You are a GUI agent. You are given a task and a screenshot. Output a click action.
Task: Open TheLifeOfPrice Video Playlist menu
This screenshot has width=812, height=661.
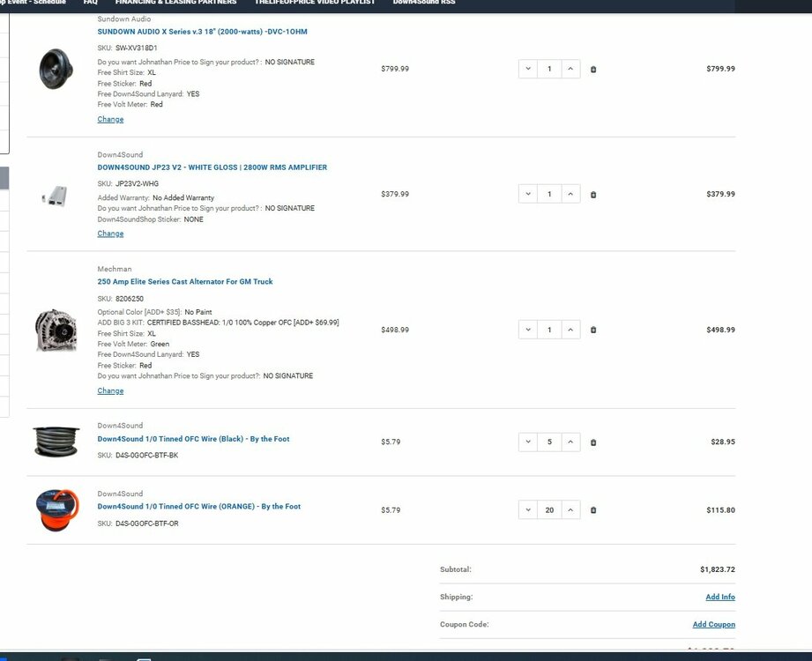pyautogui.click(x=315, y=3)
